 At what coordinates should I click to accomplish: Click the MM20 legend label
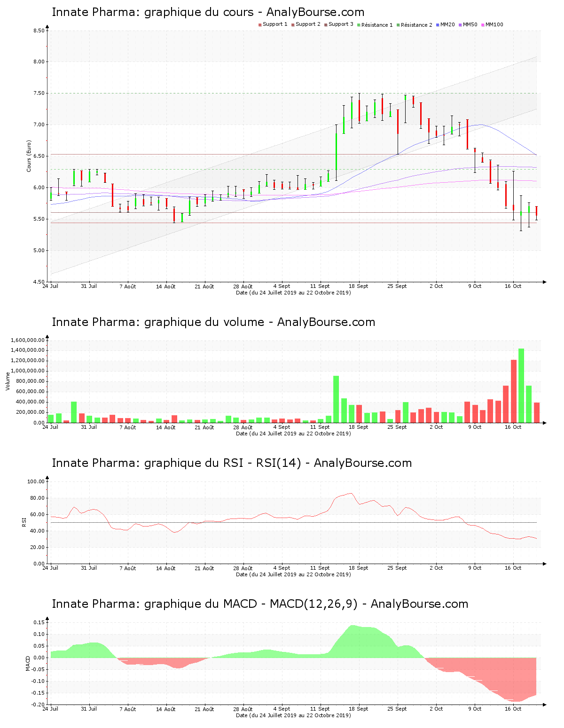click(447, 24)
